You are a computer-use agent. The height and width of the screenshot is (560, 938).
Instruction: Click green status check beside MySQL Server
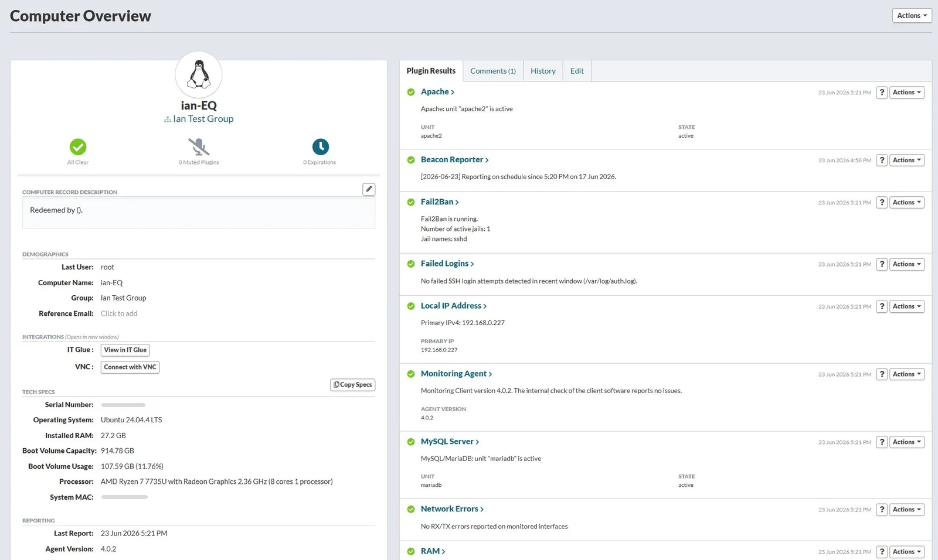tap(411, 442)
